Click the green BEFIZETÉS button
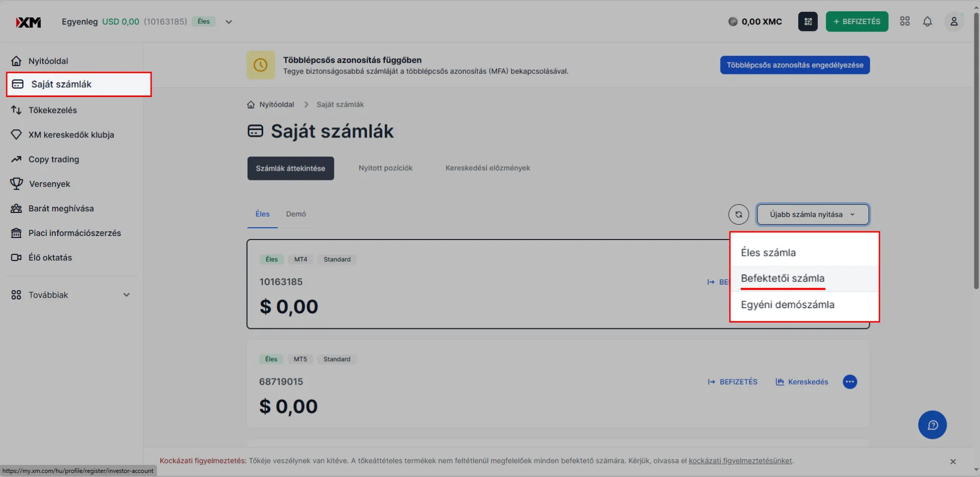Image resolution: width=980 pixels, height=477 pixels. click(857, 21)
